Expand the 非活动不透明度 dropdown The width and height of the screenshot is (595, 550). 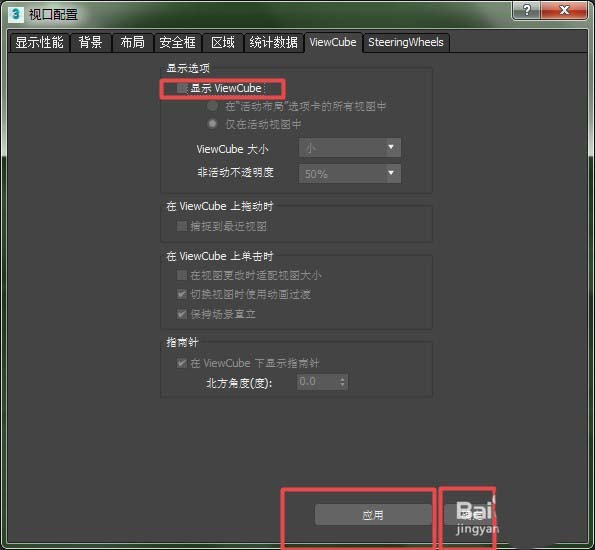point(350,173)
